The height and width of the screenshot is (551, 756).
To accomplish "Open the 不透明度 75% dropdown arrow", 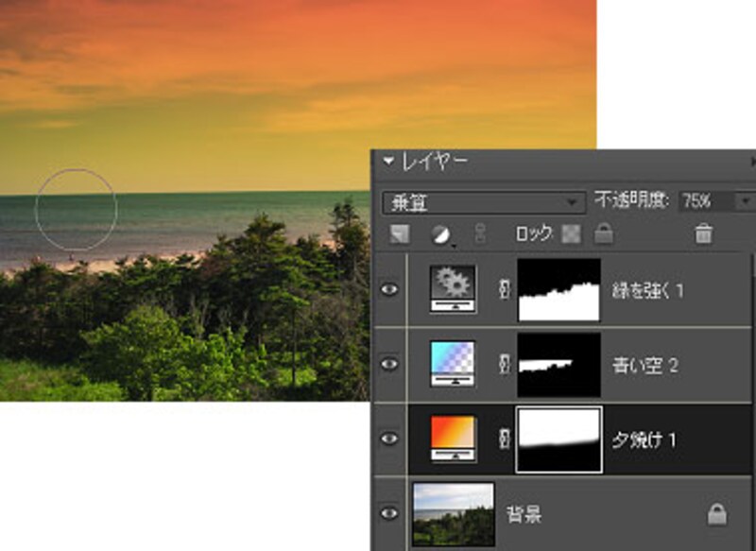I will 745,201.
